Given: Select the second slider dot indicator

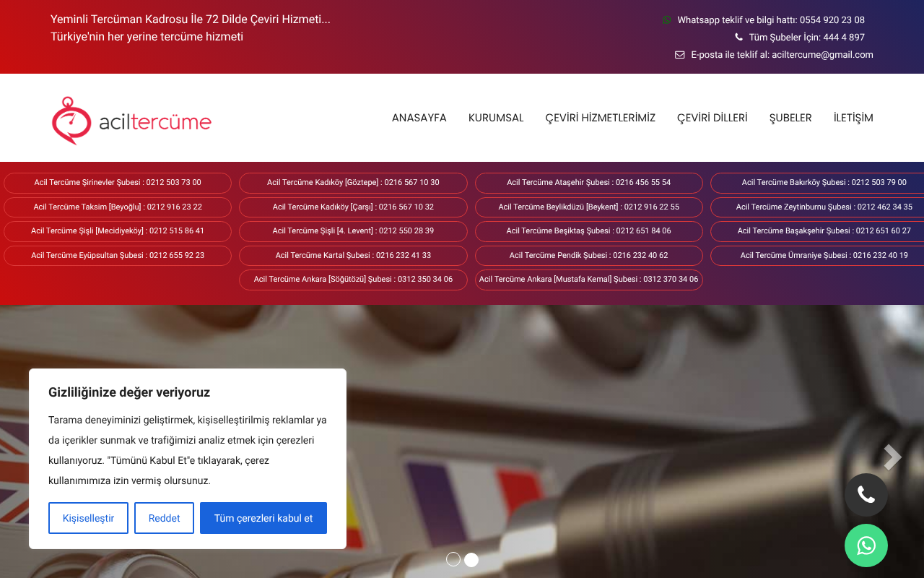Looking at the screenshot, I should (x=471, y=559).
